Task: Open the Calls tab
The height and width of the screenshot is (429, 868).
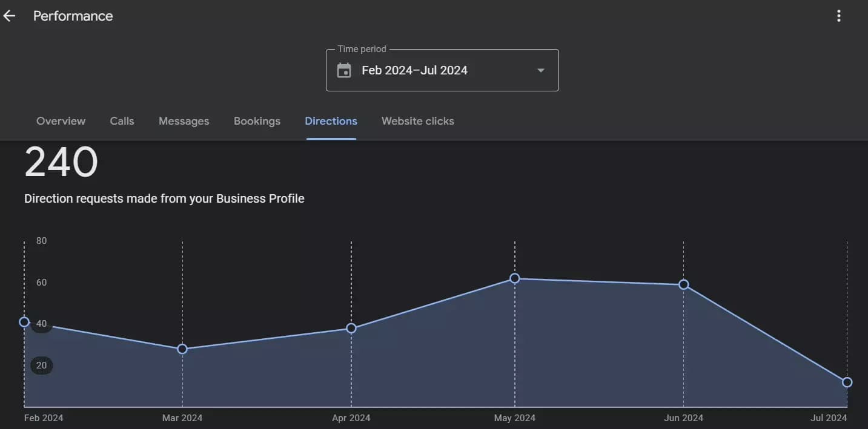Action: pyautogui.click(x=122, y=121)
